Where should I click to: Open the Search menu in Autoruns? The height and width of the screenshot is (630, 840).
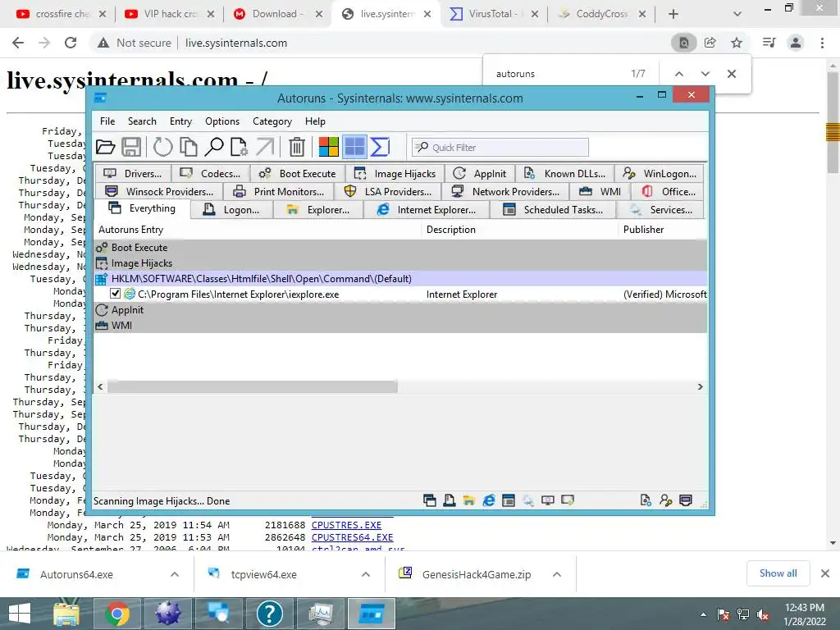(142, 121)
